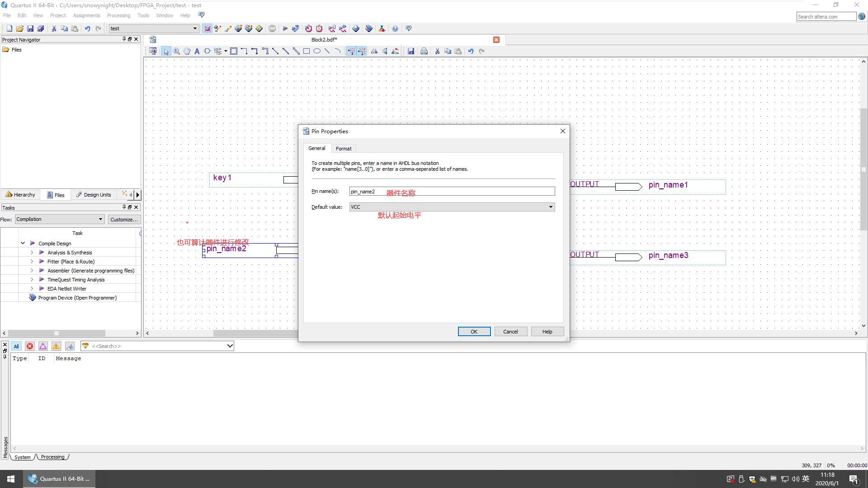
Task: Switch to the General tab in Pin Properties
Action: (x=316, y=148)
